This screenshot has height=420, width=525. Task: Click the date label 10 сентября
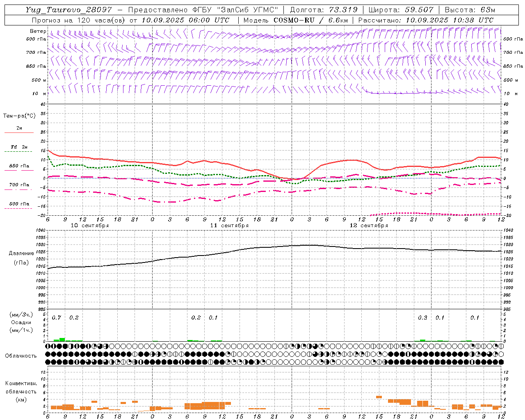point(90,226)
